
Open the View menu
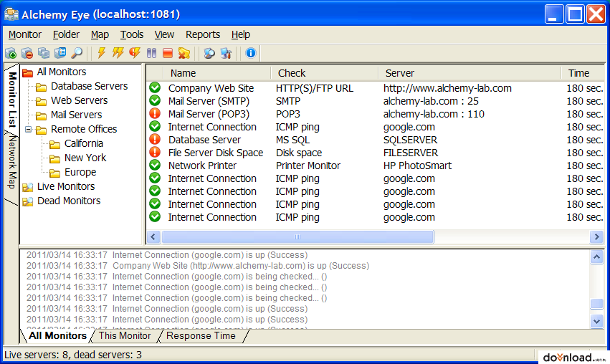point(164,34)
